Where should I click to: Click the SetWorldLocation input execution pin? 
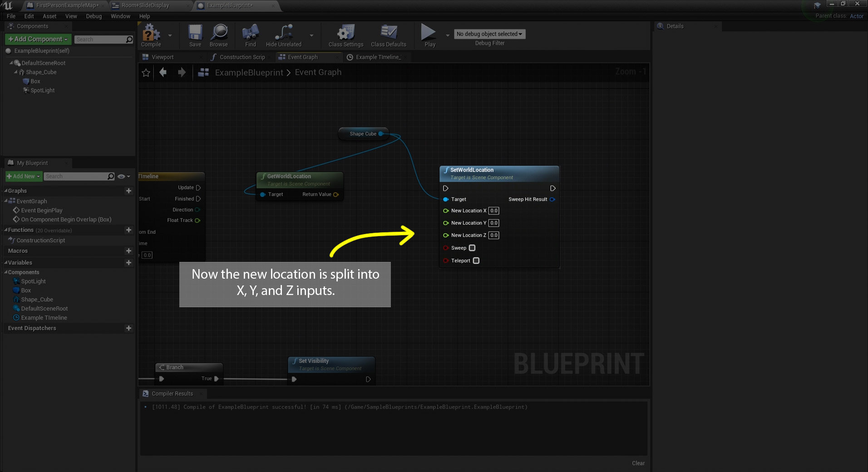click(x=445, y=188)
